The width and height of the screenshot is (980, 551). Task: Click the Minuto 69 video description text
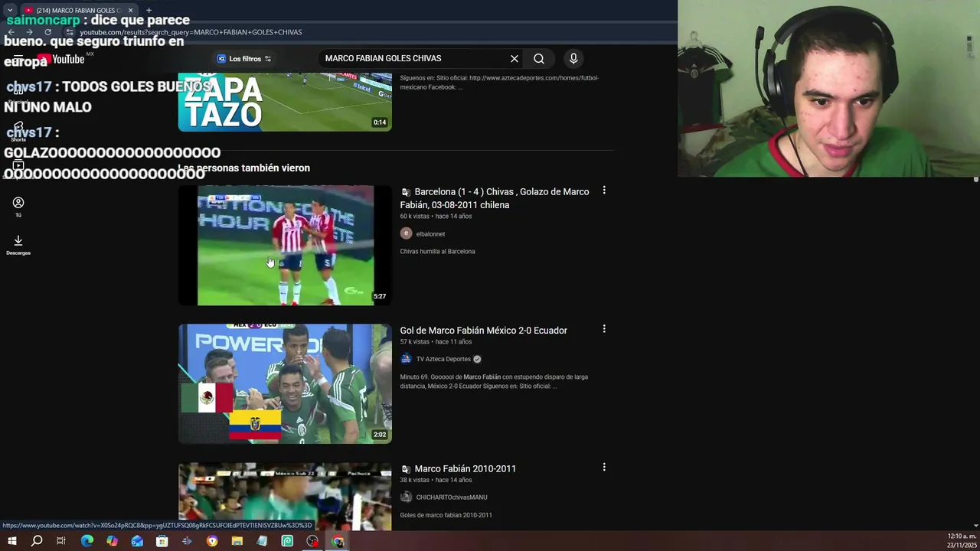(x=494, y=381)
